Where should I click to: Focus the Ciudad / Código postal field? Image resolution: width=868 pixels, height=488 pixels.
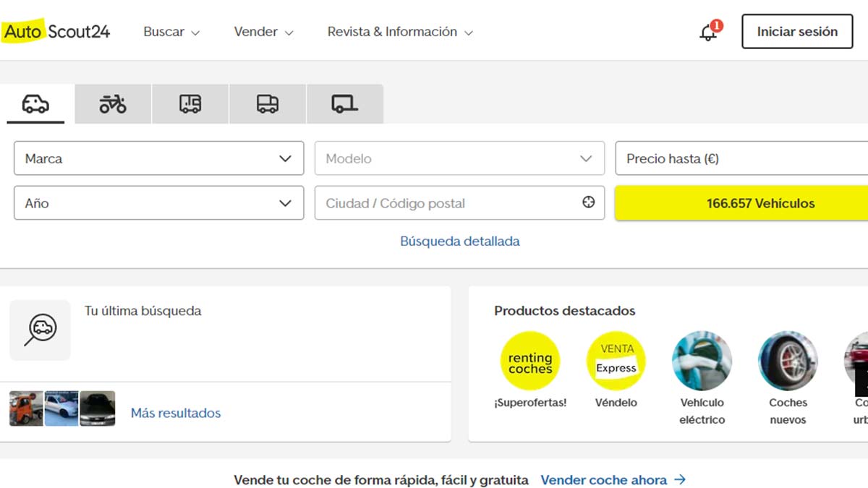click(x=448, y=203)
